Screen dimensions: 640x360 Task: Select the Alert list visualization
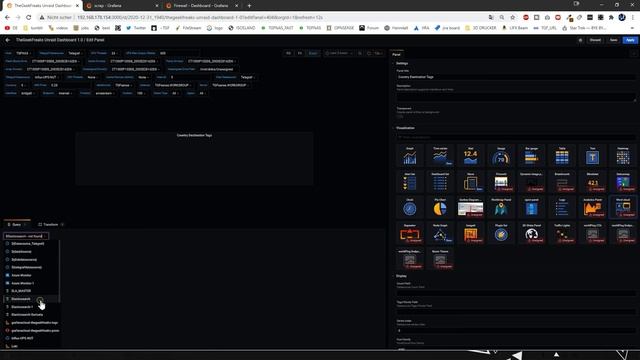click(409, 181)
